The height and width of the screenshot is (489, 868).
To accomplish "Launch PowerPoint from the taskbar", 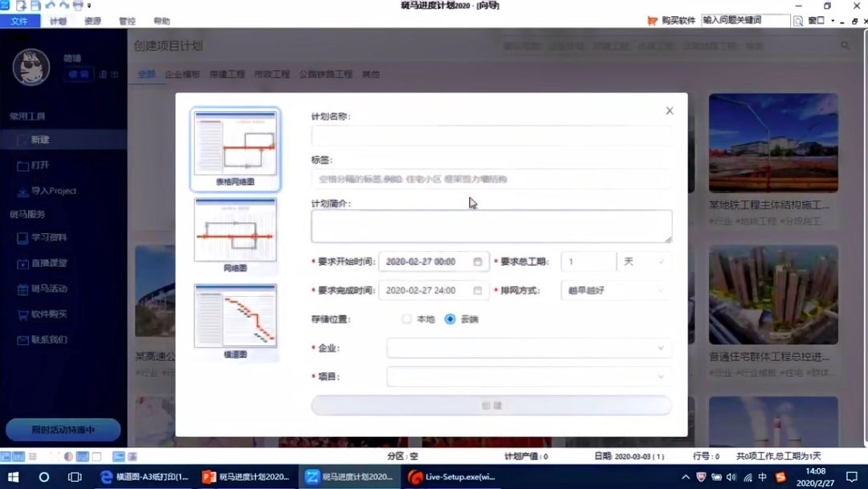I will tap(209, 476).
